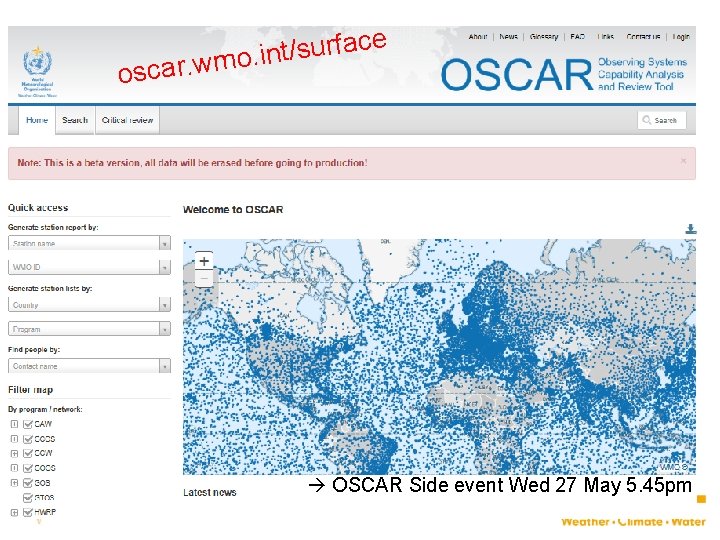Open the Critical review tab
Viewport: 720px width, 540px height.
tap(127, 120)
